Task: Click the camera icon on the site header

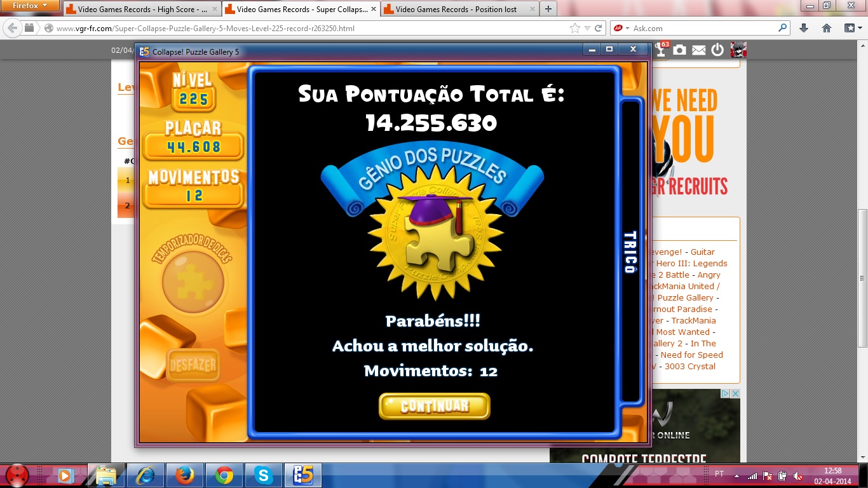Action: (x=680, y=50)
